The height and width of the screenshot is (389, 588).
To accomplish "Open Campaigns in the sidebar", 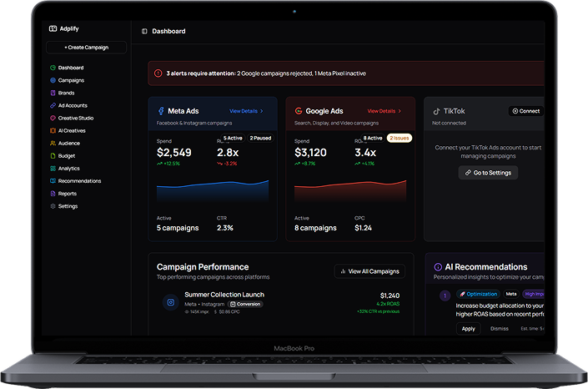I will click(x=67, y=80).
